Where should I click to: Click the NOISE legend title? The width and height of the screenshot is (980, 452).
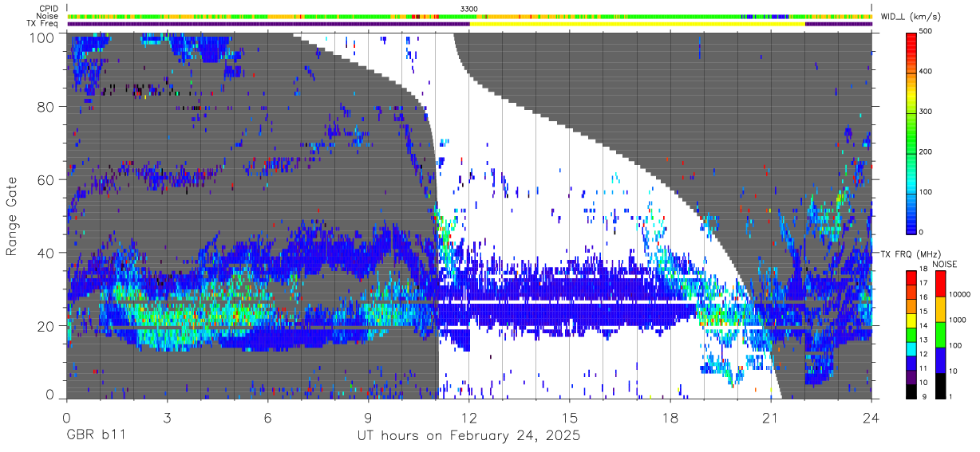[x=944, y=264]
